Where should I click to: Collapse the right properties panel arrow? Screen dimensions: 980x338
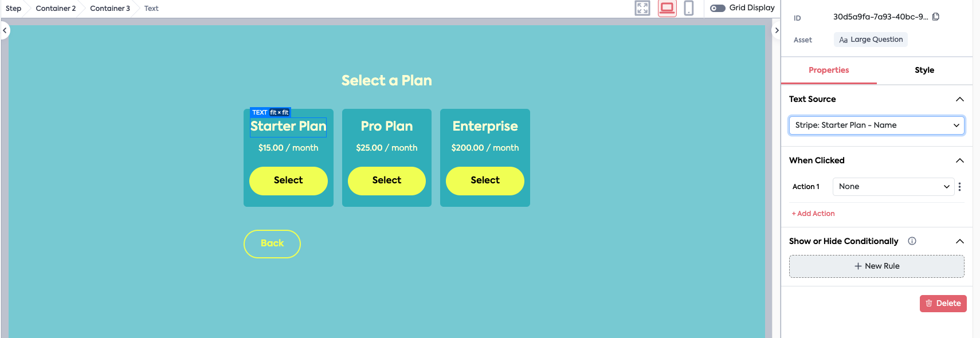pos(777,30)
